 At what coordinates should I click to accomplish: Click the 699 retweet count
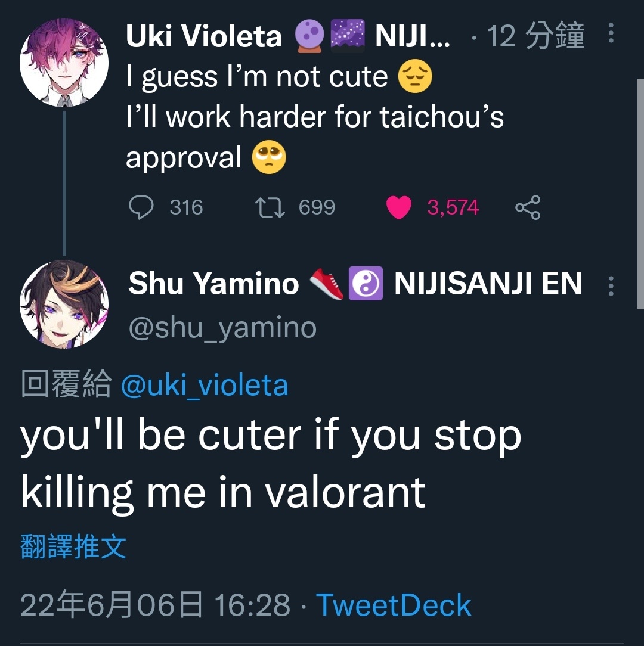pyautogui.click(x=317, y=207)
